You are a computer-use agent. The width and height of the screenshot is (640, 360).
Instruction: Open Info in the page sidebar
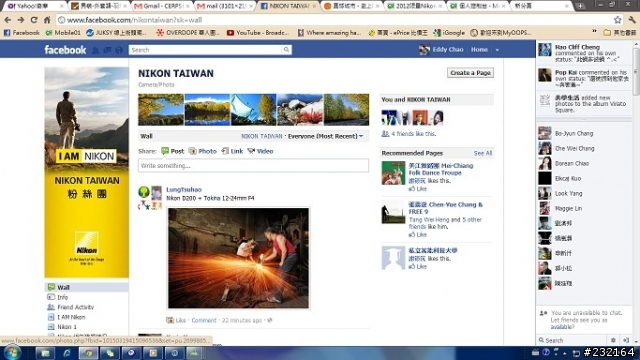coord(62,297)
